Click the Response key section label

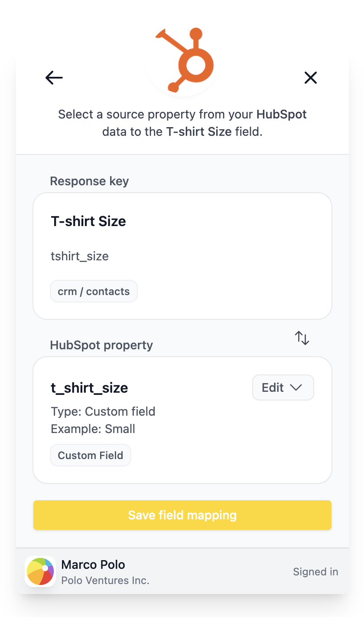90,181
